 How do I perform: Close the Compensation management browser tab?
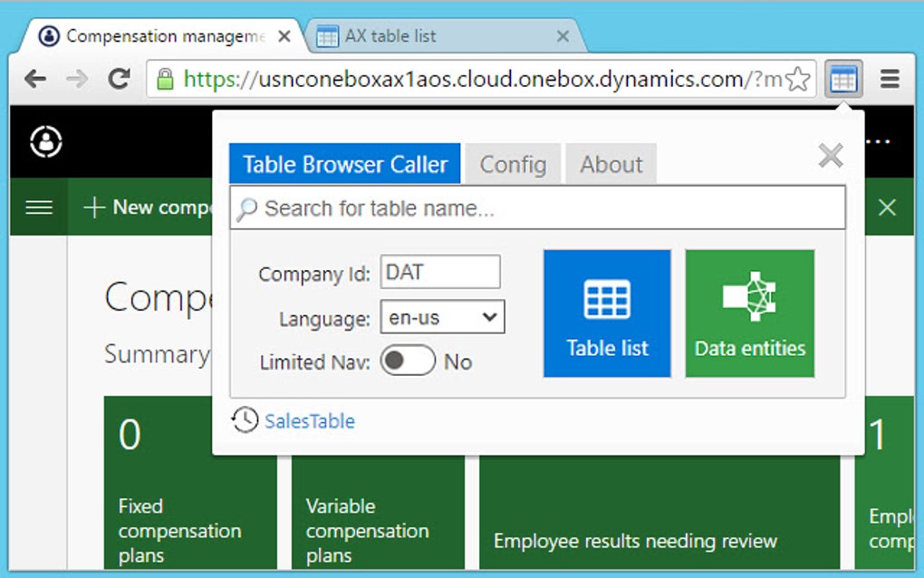click(x=284, y=36)
